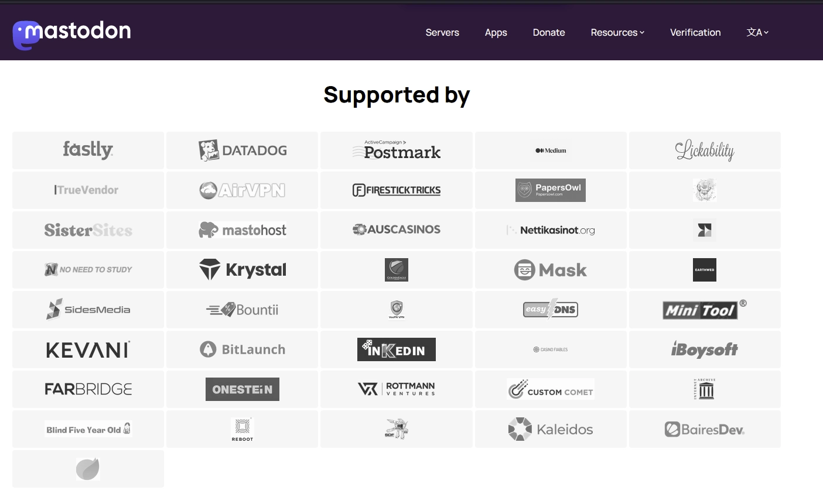Screen dimensions: 823x504
Task: Open the Apps page from the navbar
Action: (x=496, y=32)
